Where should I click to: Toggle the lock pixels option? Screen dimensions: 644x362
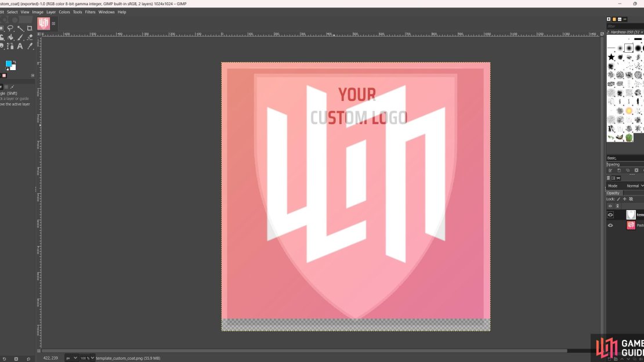click(x=618, y=200)
